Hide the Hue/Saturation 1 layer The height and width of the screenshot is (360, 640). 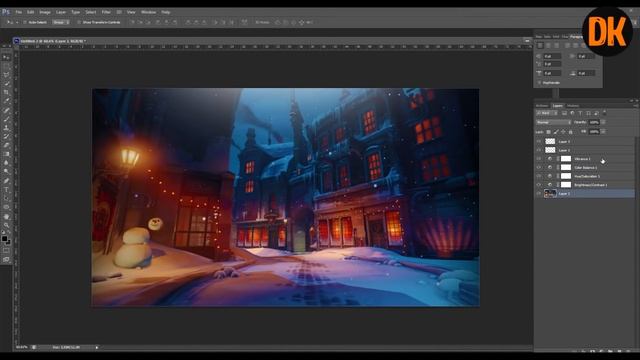[x=539, y=176]
